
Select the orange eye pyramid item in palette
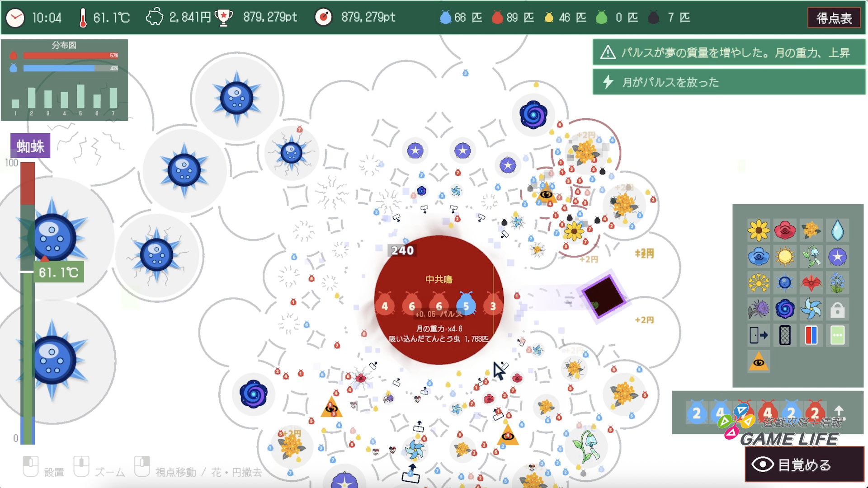point(759,361)
